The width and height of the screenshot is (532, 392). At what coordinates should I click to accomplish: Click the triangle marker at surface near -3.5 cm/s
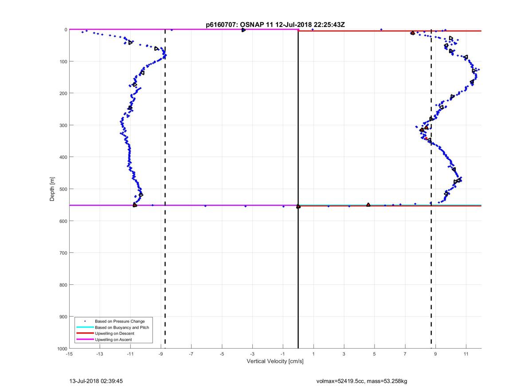point(244,30)
